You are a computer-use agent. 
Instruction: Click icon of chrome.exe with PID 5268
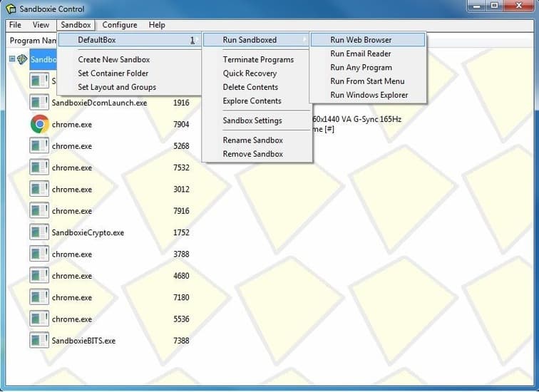(x=39, y=146)
